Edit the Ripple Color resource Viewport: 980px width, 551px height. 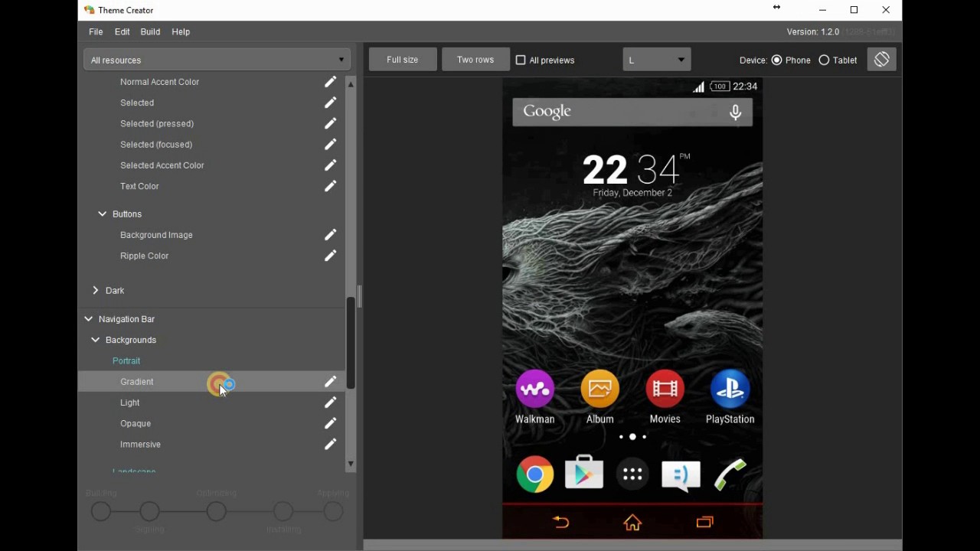[330, 256]
